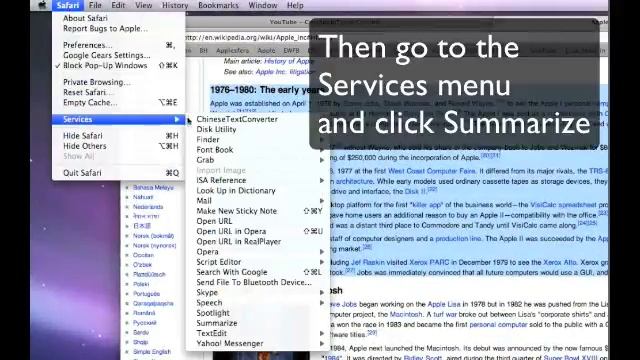Open the View menu
Image resolution: width=640 pixels, height=360 pixels.
pos(143,5)
